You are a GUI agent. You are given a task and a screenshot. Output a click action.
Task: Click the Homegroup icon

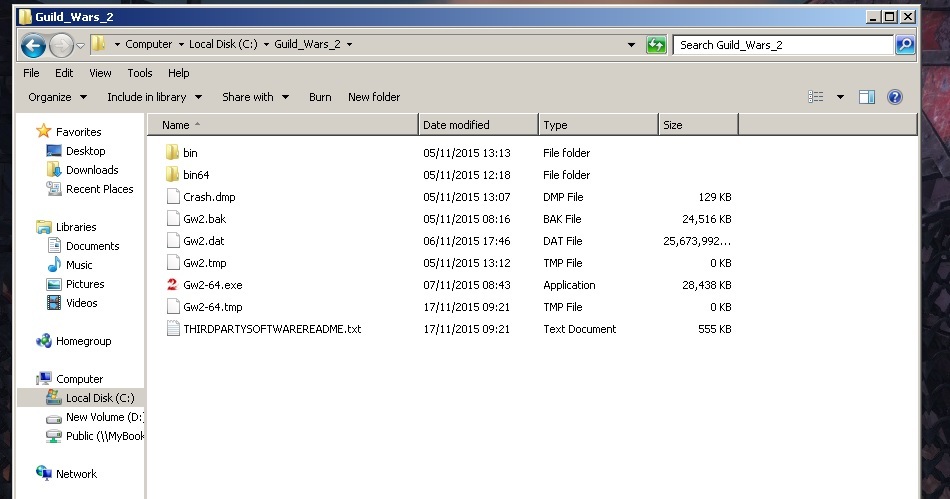[44, 341]
